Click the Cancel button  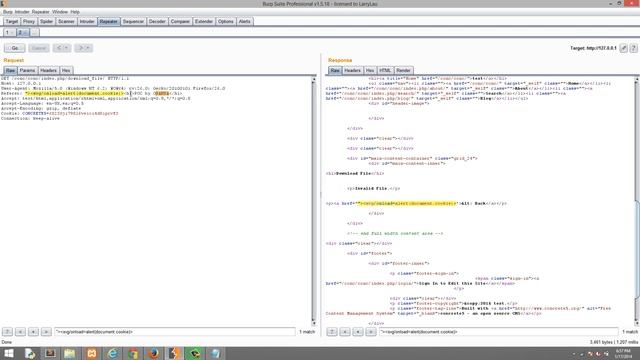tap(39, 48)
